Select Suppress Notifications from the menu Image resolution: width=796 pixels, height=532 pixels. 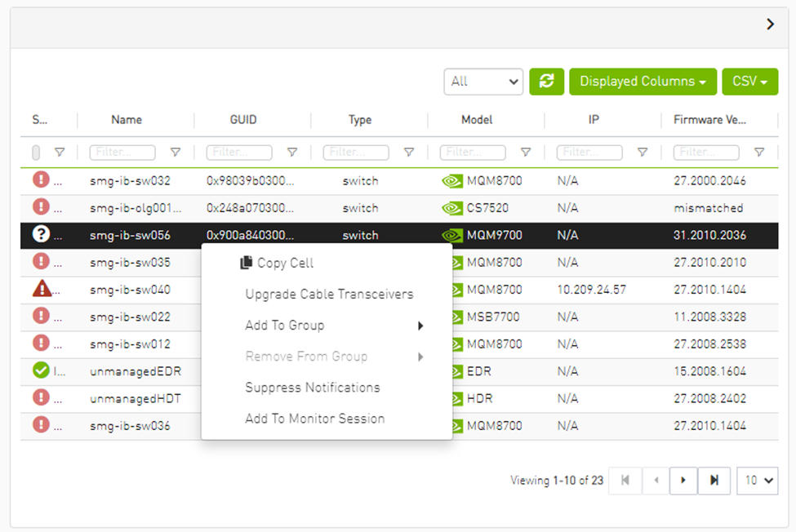313,388
